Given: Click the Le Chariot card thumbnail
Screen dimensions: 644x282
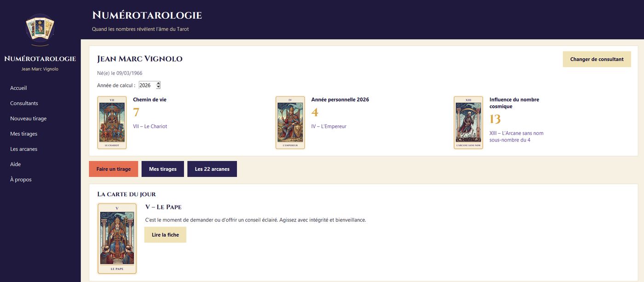Looking at the screenshot, I should pos(112,123).
